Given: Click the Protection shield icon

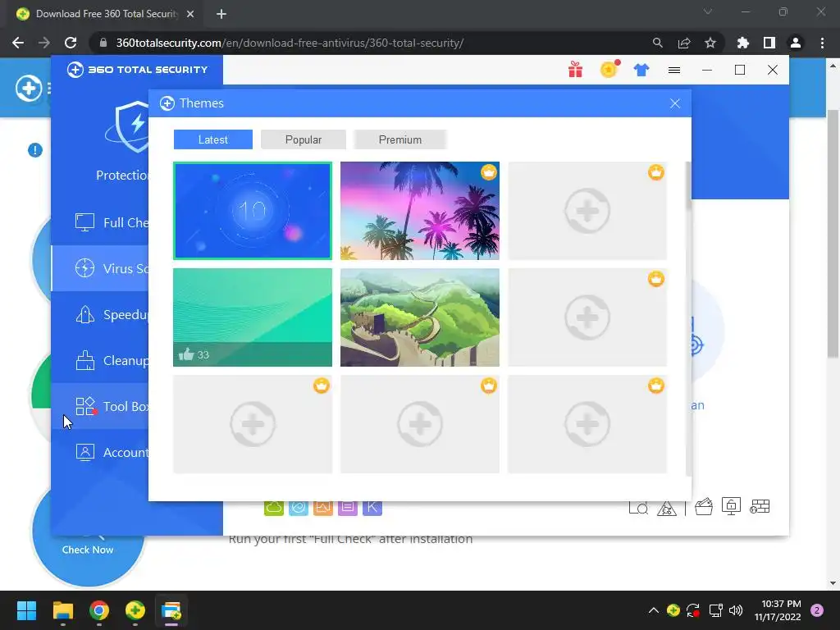Looking at the screenshot, I should click(132, 127).
